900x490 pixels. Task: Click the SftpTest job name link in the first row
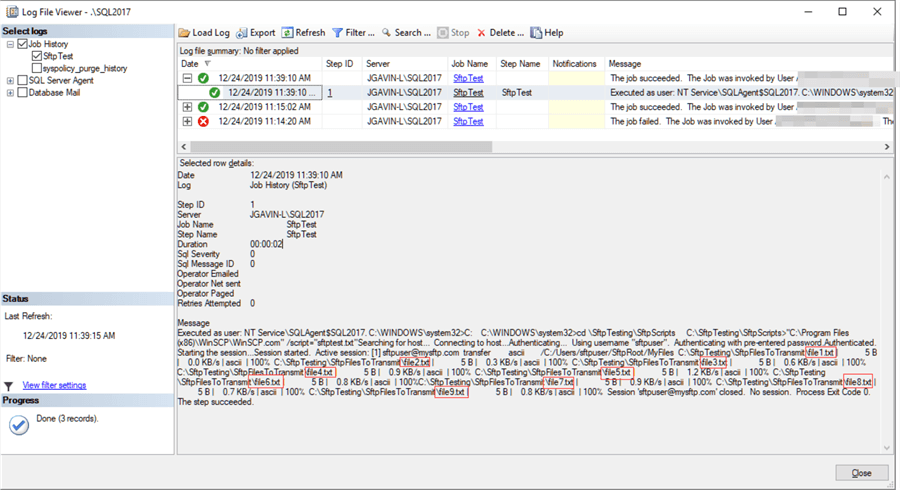pos(463,78)
